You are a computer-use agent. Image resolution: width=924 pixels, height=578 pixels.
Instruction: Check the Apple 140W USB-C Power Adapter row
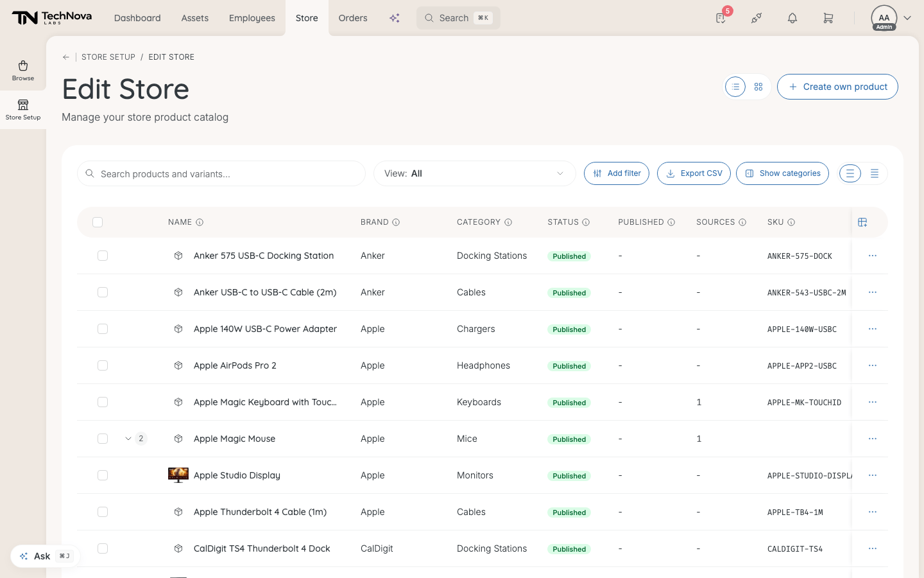point(103,329)
